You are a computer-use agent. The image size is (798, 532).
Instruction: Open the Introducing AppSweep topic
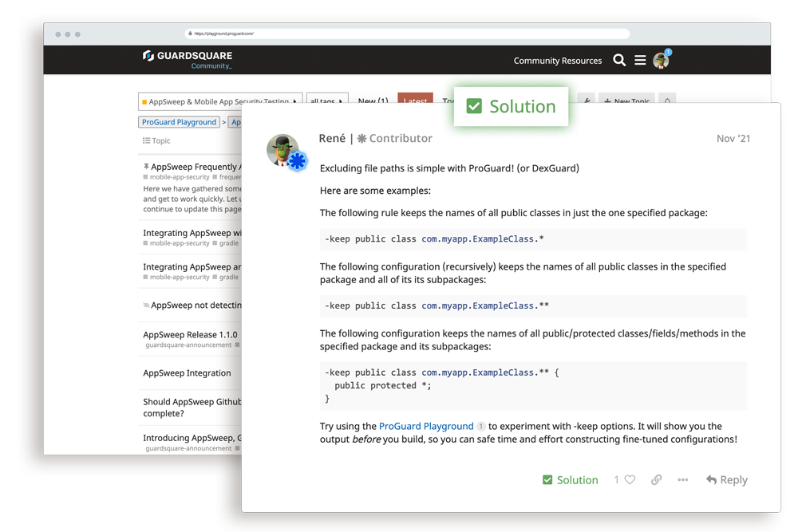pos(192,438)
